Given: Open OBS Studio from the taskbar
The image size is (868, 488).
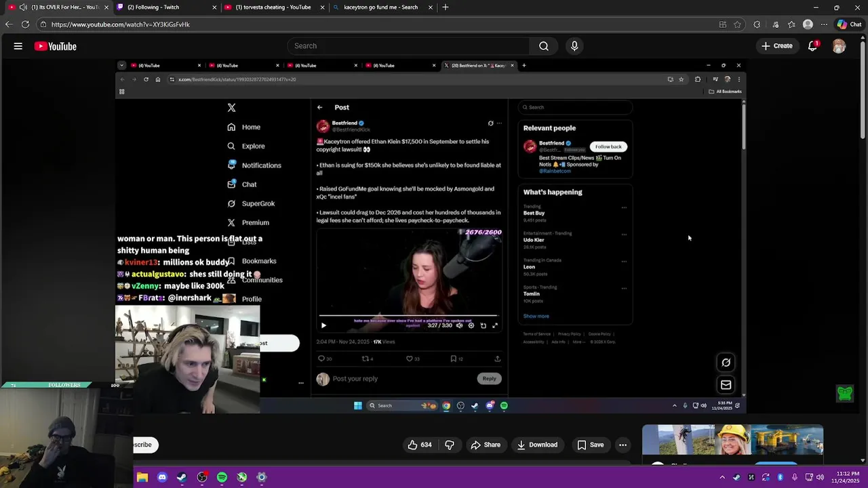Looking at the screenshot, I should coord(202,477).
